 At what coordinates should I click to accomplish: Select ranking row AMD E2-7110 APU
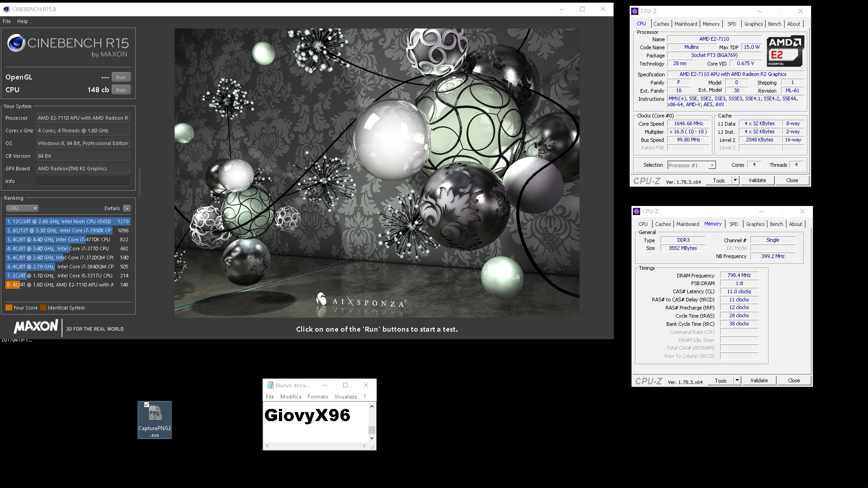click(x=68, y=285)
